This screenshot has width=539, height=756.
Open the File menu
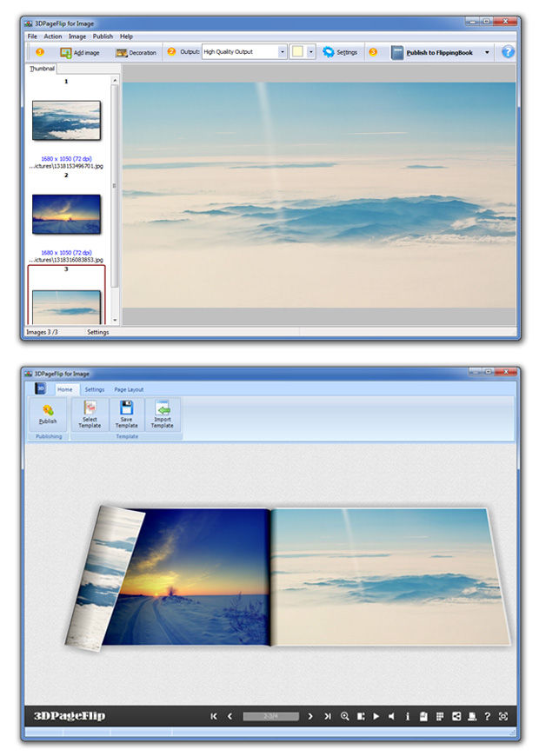(x=32, y=36)
